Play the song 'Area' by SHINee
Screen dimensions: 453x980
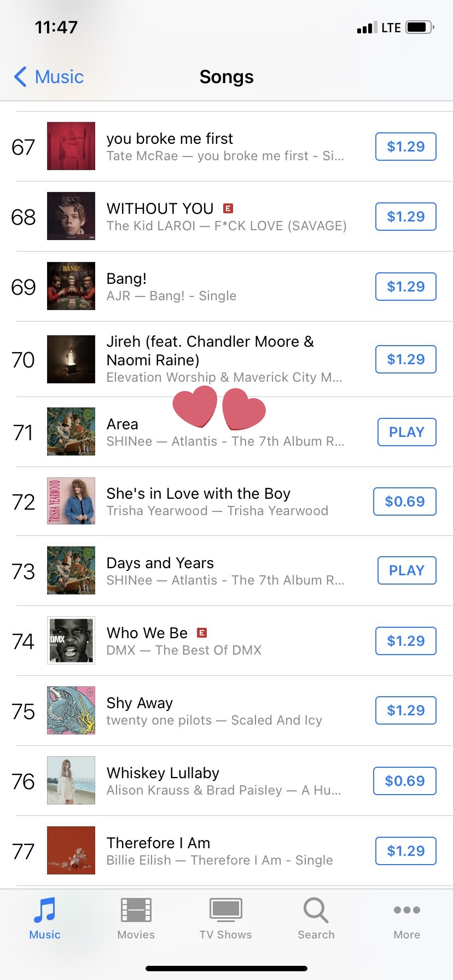click(406, 432)
